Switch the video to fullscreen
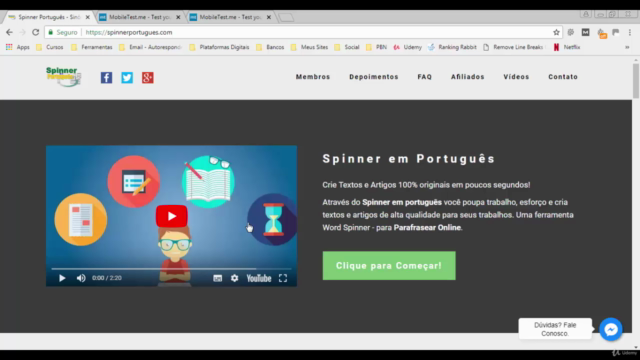640x360 pixels. pyautogui.click(x=283, y=278)
